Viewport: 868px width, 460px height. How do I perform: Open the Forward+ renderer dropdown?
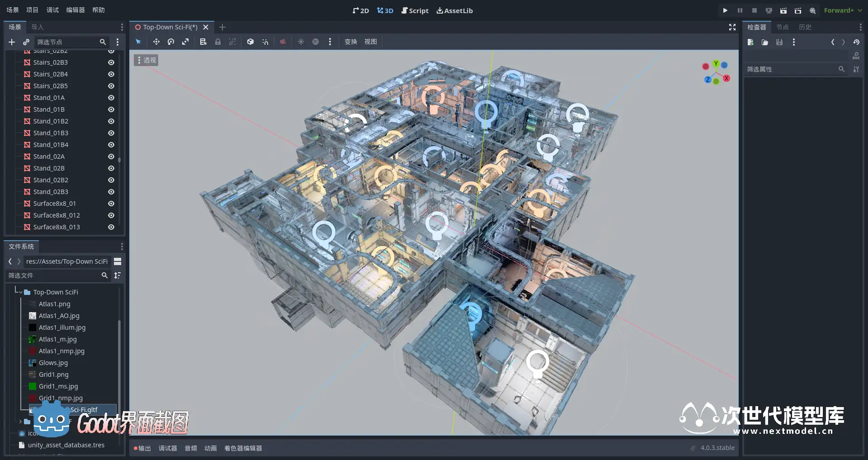(842, 10)
